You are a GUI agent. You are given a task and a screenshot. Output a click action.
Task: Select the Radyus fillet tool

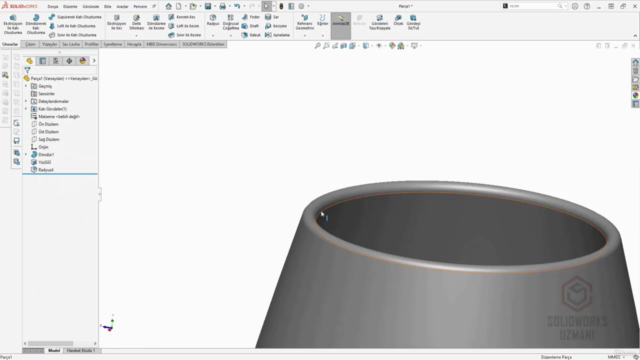pos(213,20)
